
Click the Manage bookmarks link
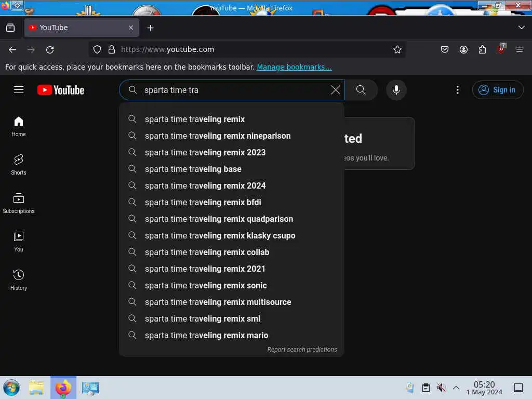(294, 67)
